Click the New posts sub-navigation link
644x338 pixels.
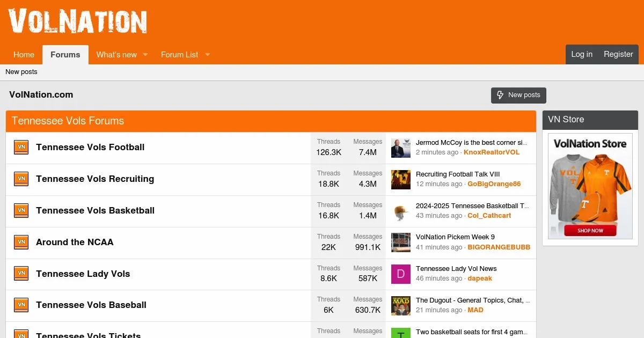click(21, 72)
